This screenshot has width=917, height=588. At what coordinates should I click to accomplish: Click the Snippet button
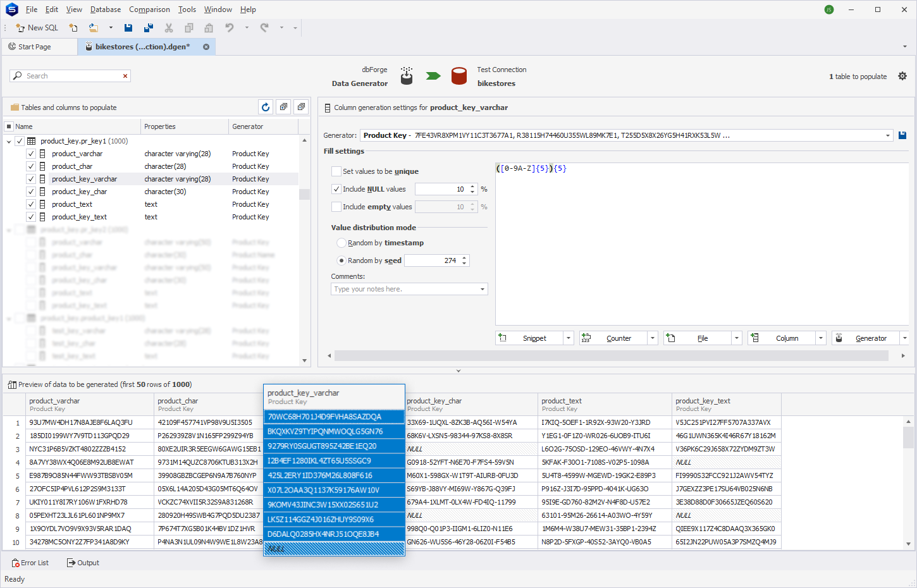(529, 338)
